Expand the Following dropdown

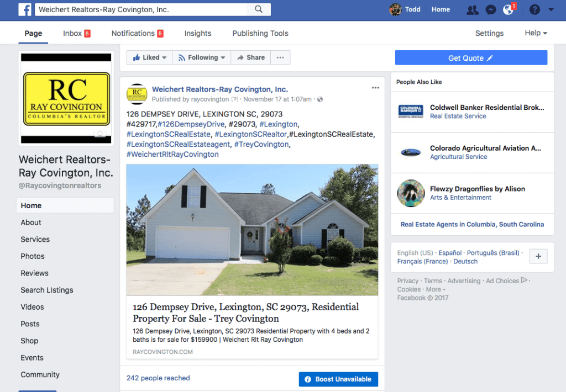click(x=201, y=58)
